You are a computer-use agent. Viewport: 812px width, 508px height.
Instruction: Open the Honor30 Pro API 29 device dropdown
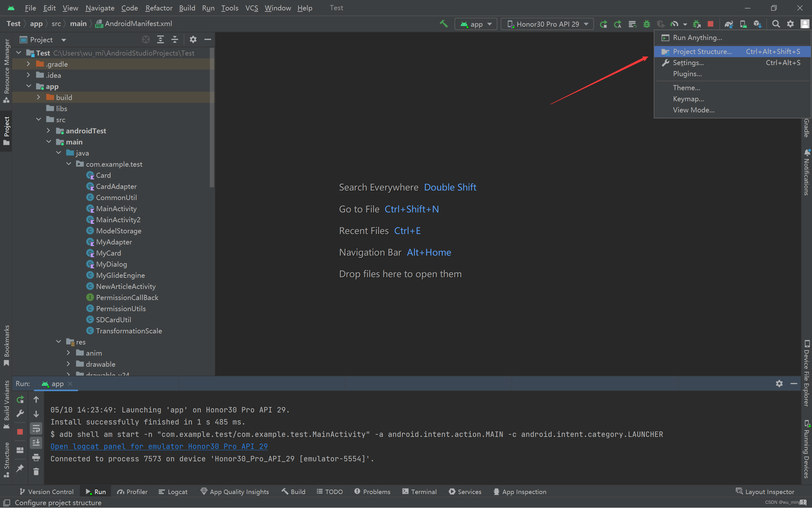[547, 24]
